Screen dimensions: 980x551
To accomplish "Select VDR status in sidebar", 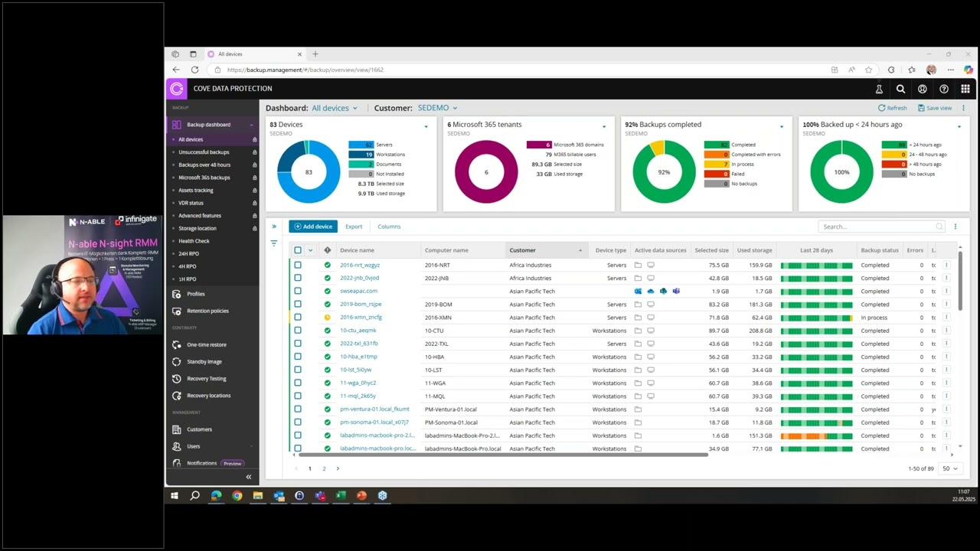I will [x=191, y=203].
